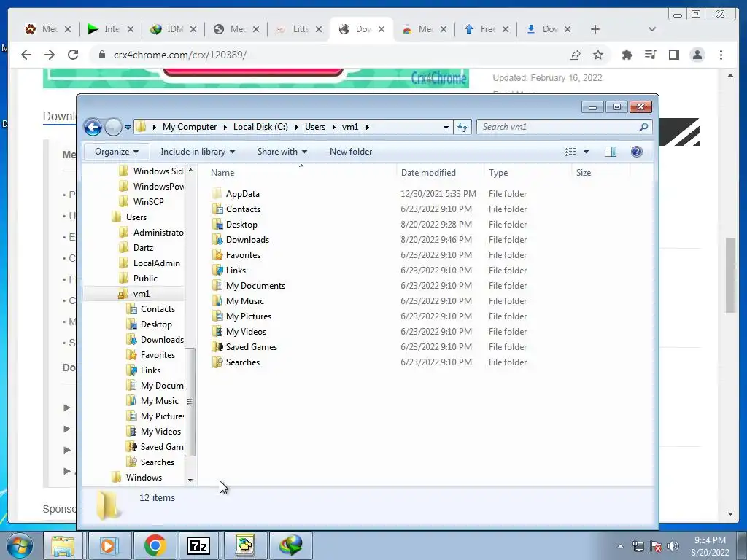Click My Computer in the breadcrumb path
Image resolution: width=747 pixels, height=560 pixels.
pos(190,127)
